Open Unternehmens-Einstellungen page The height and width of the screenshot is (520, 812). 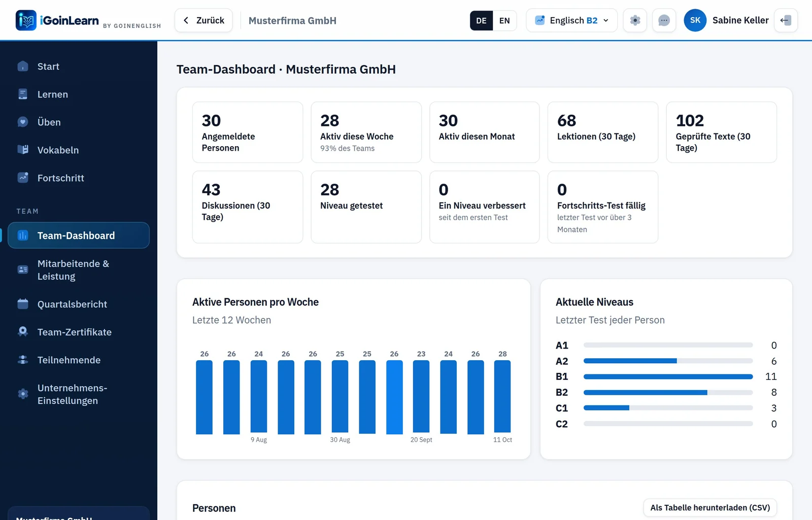click(79, 394)
